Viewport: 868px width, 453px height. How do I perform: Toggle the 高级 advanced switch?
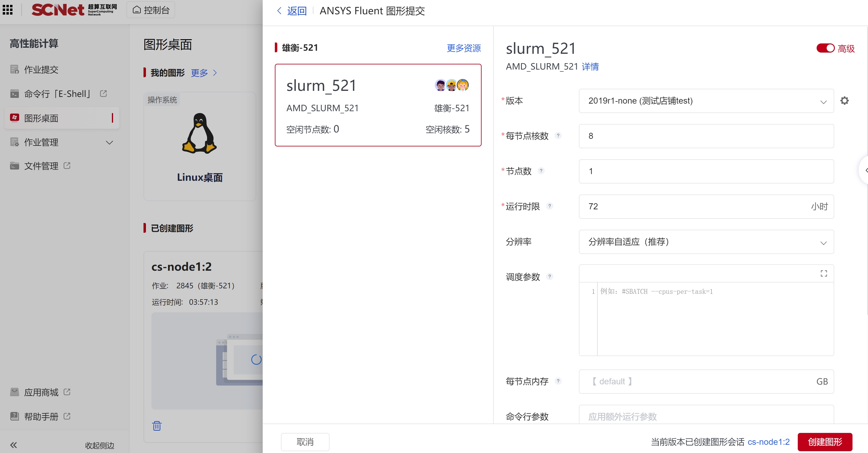(x=825, y=48)
